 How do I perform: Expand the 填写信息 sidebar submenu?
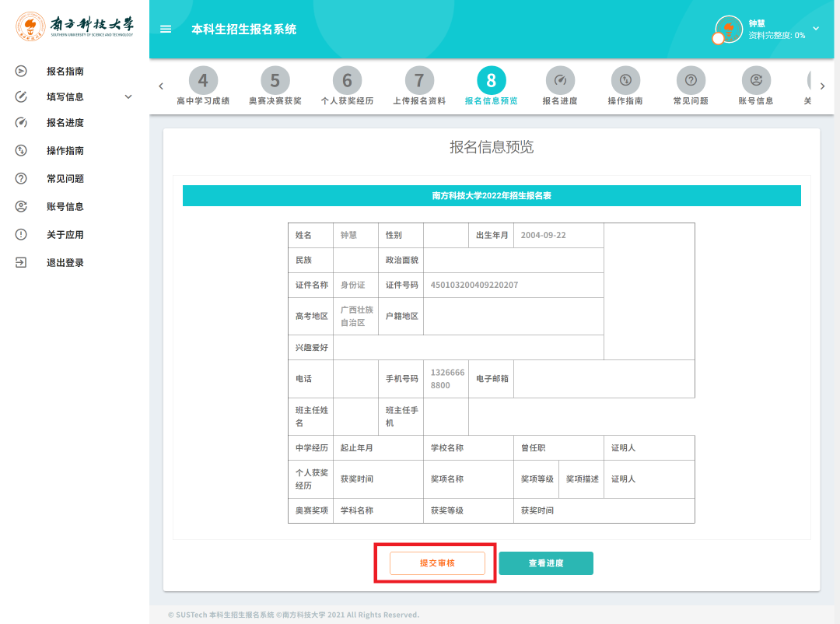pyautogui.click(x=128, y=97)
